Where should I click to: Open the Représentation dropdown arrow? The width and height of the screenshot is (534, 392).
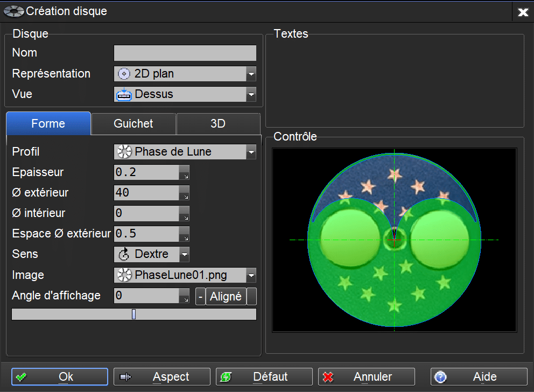(x=251, y=74)
